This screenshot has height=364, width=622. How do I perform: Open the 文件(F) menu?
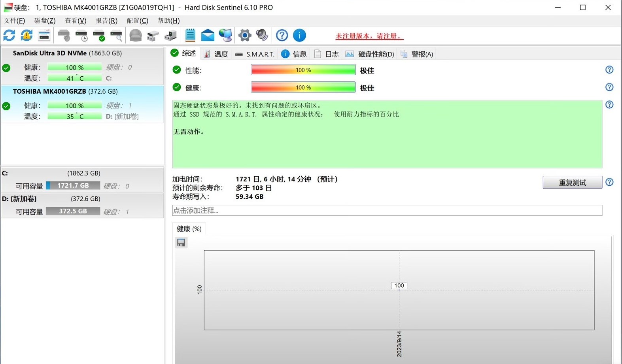[15, 21]
